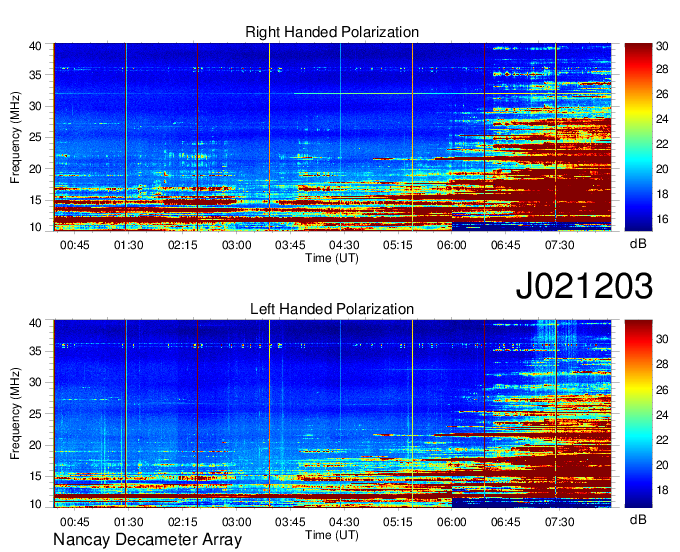The width and height of the screenshot is (680, 552).
Task: Click 28 dB value on right-handed colorbar
Action: tap(662, 69)
